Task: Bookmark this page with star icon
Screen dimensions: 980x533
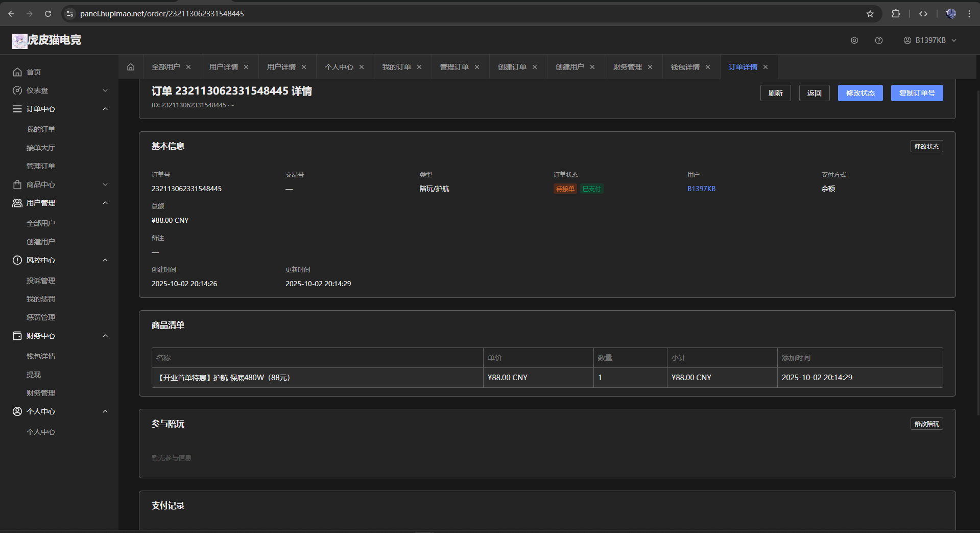Action: point(870,14)
